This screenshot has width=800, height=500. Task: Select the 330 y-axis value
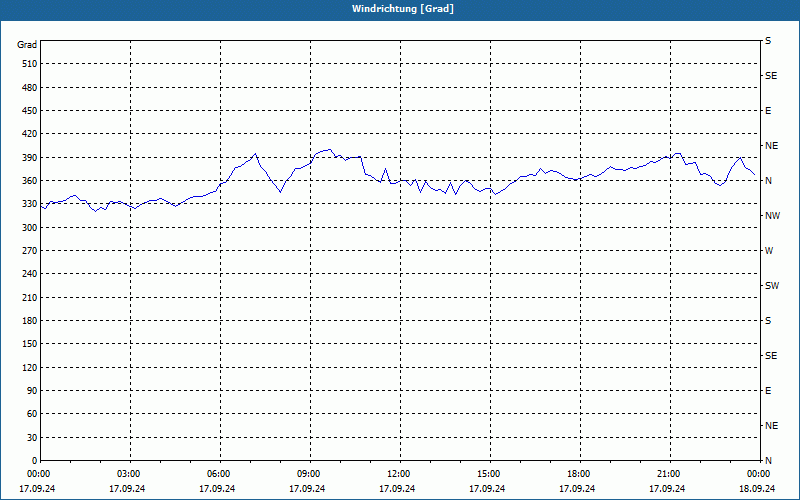(30, 204)
